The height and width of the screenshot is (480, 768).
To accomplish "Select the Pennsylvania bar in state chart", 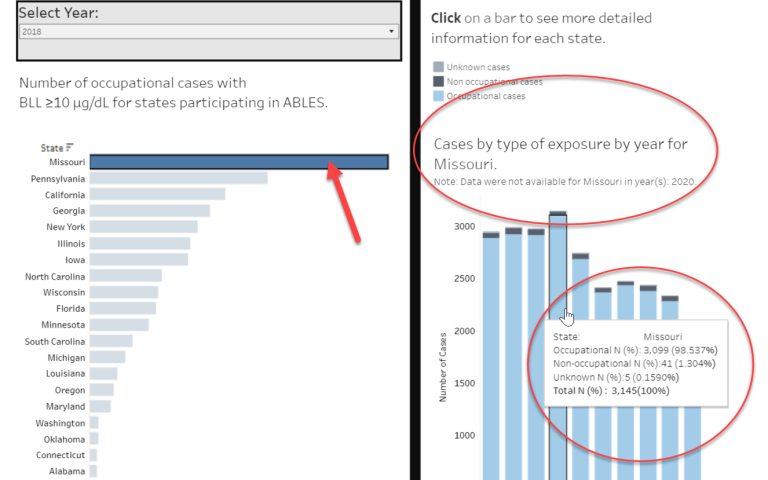I will (x=178, y=178).
